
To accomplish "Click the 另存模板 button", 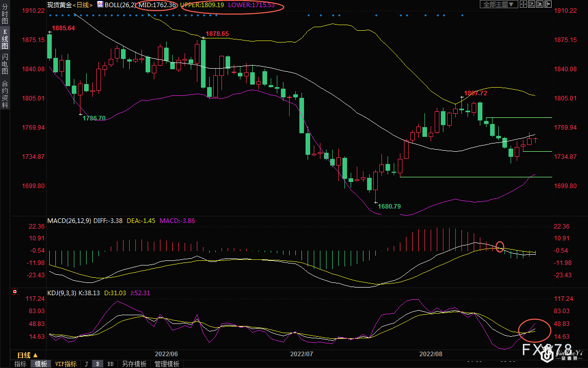I will coord(134,364).
